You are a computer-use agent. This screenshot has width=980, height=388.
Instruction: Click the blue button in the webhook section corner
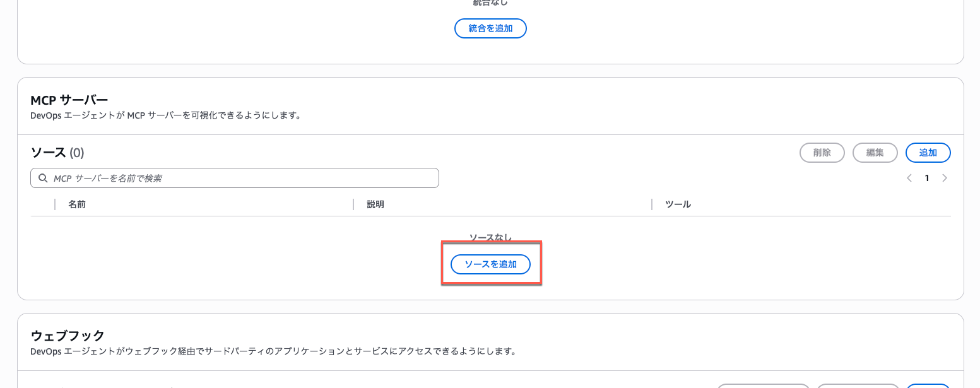click(x=928, y=386)
